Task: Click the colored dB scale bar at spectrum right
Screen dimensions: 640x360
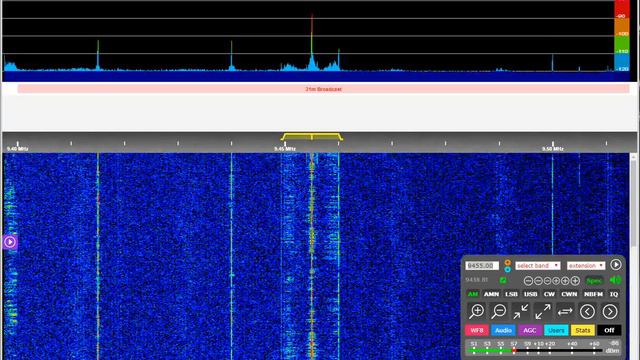Action: [622, 36]
